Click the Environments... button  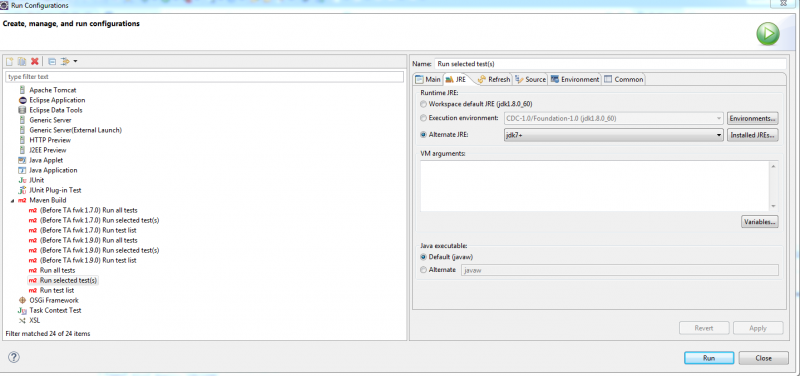753,118
